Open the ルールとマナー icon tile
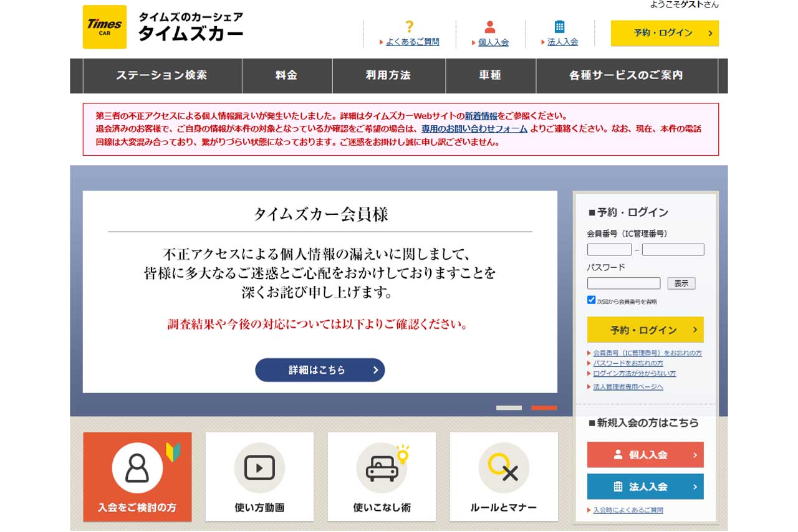 click(504, 477)
